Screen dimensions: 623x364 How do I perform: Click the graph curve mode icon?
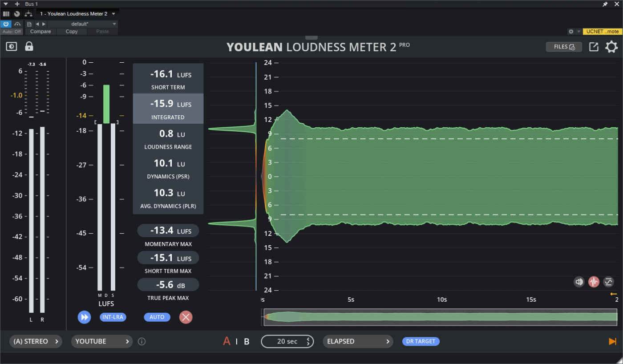pos(608,282)
